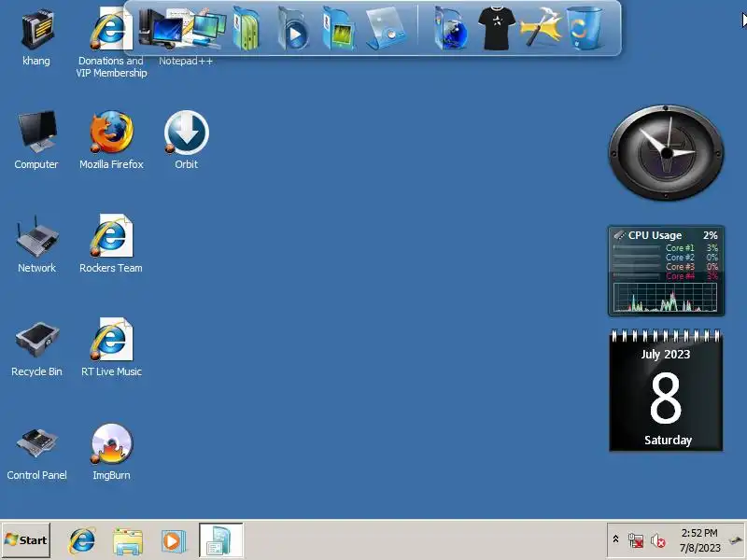The image size is (747, 560).
Task: Click the blue recycle bin in dock
Action: click(x=585, y=28)
